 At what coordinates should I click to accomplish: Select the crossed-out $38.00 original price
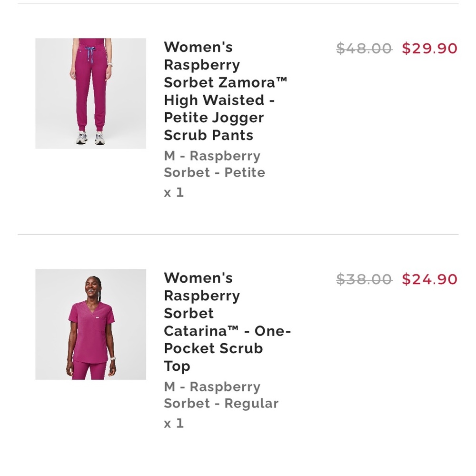[x=364, y=279]
